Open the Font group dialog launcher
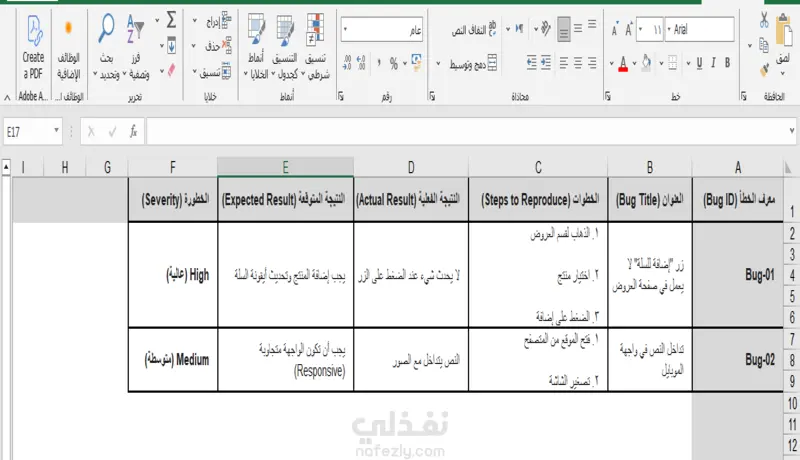 (608, 95)
